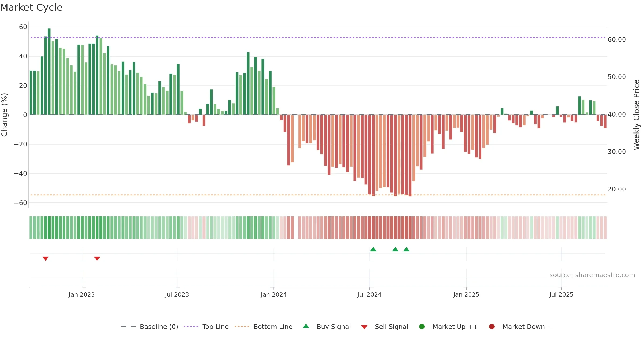The width and height of the screenshot is (644, 362).
Task: Click the last of the three buy signal triangles
Action: click(x=407, y=249)
